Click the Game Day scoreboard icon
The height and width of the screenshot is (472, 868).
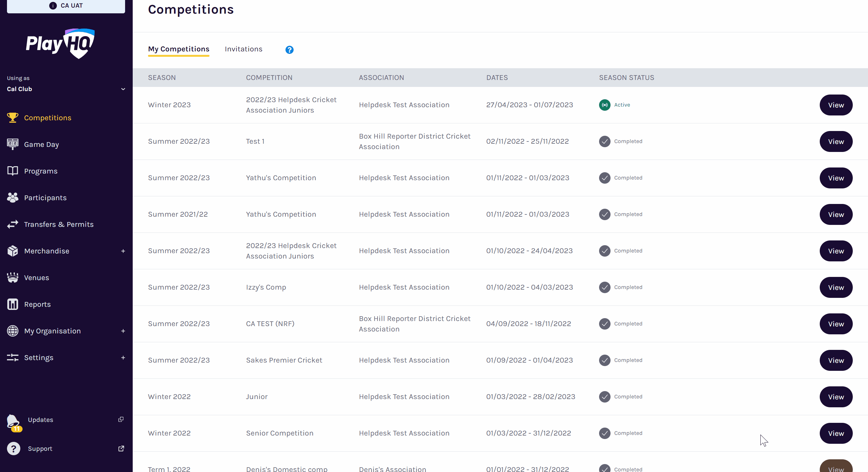(13, 144)
